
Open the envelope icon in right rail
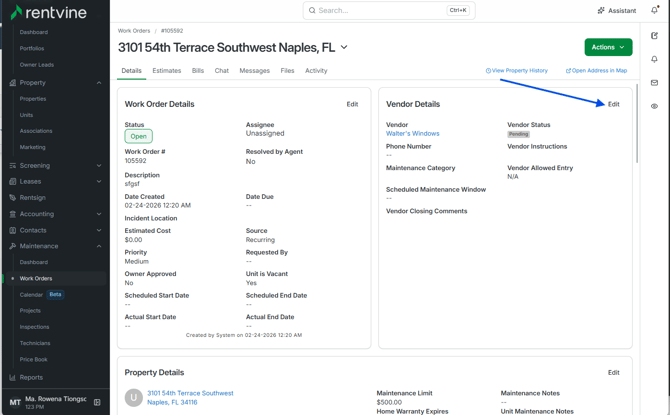[654, 82]
